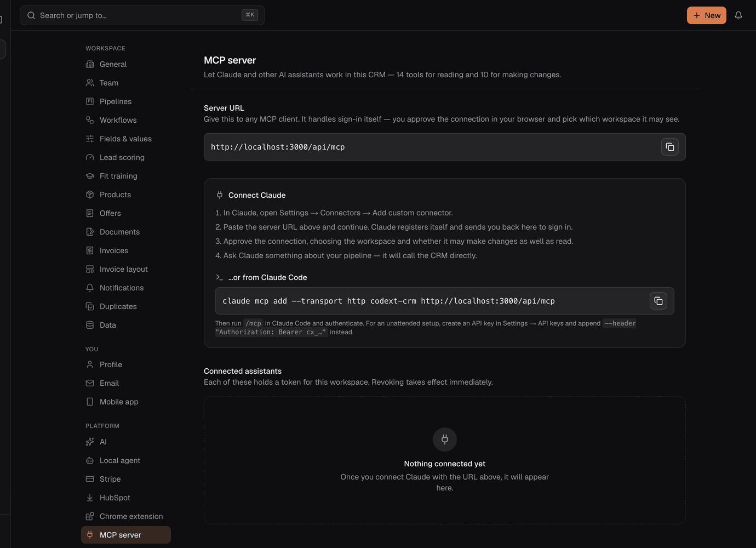Screen dimensions: 756x548
Task: Click the Invoices receipt icon
Action: pos(90,250)
